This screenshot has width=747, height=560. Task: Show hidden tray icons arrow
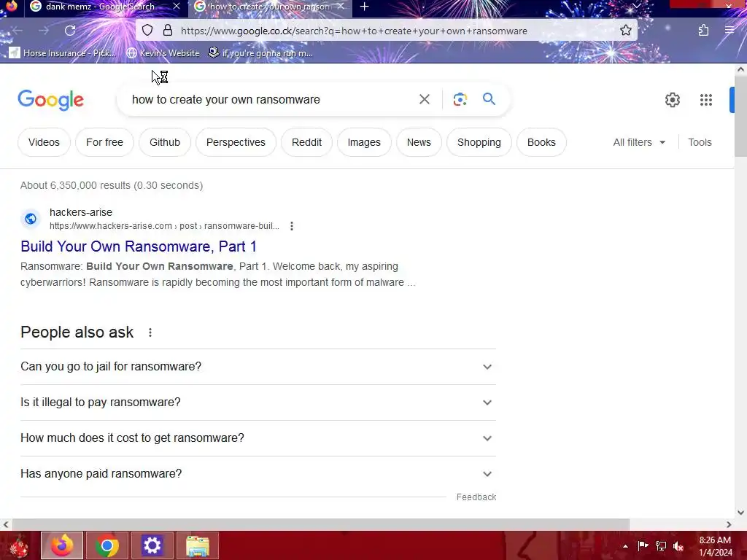click(625, 546)
